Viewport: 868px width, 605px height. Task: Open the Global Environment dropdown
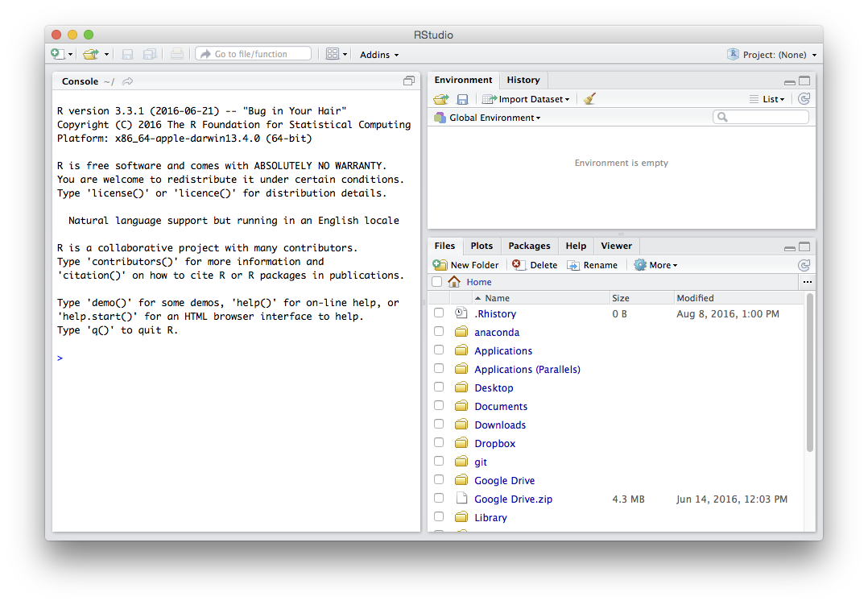(488, 118)
